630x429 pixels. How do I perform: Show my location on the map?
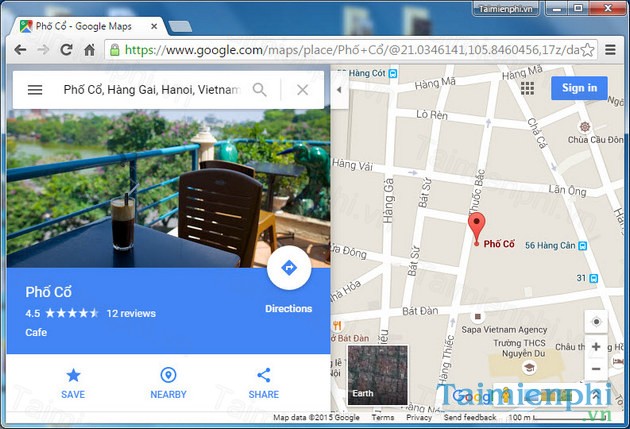pos(596,322)
